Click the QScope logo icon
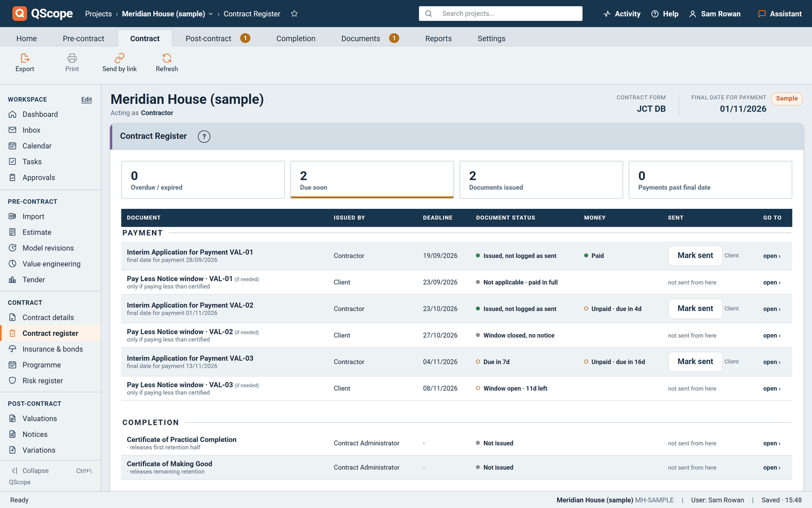The image size is (812, 508). point(20,13)
